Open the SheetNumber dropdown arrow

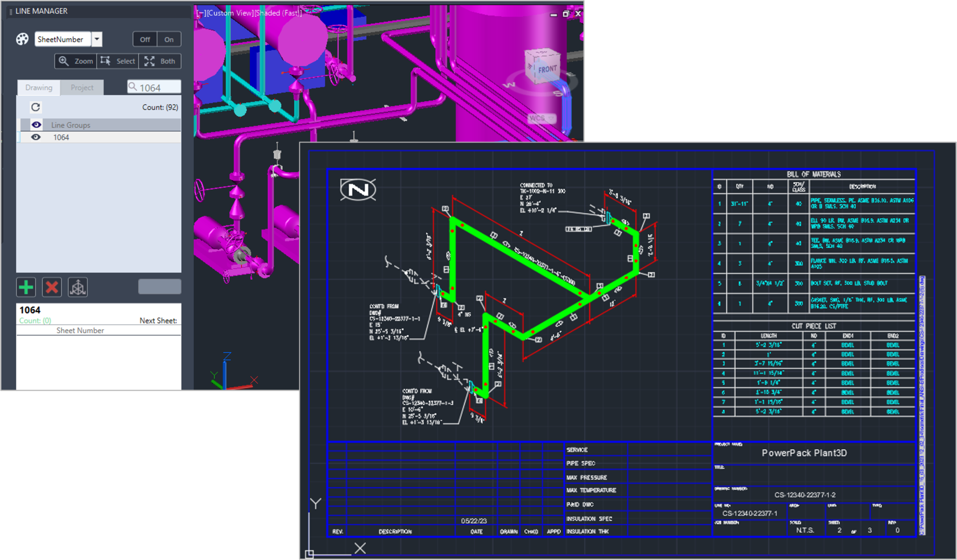tap(97, 39)
